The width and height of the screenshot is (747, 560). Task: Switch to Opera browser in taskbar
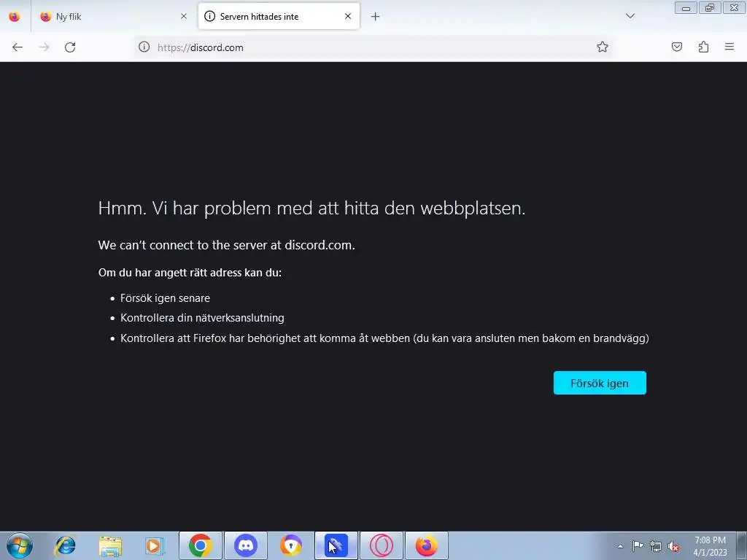pos(381,545)
